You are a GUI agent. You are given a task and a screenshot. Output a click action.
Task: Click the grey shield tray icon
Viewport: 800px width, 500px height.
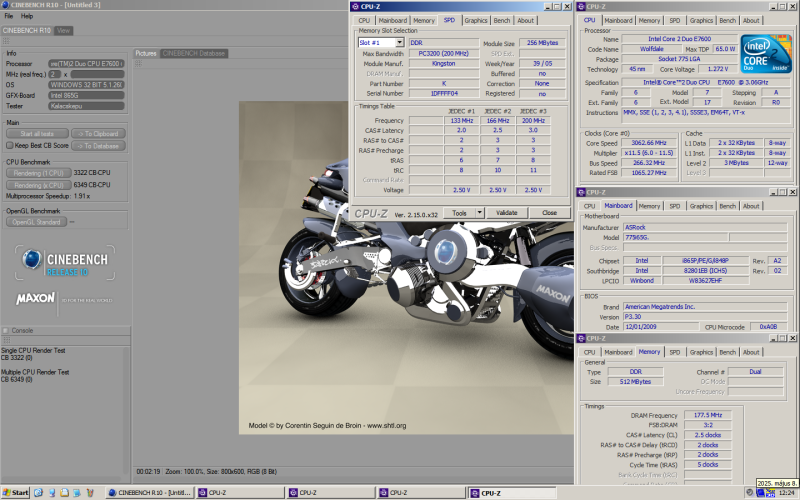coord(749,492)
